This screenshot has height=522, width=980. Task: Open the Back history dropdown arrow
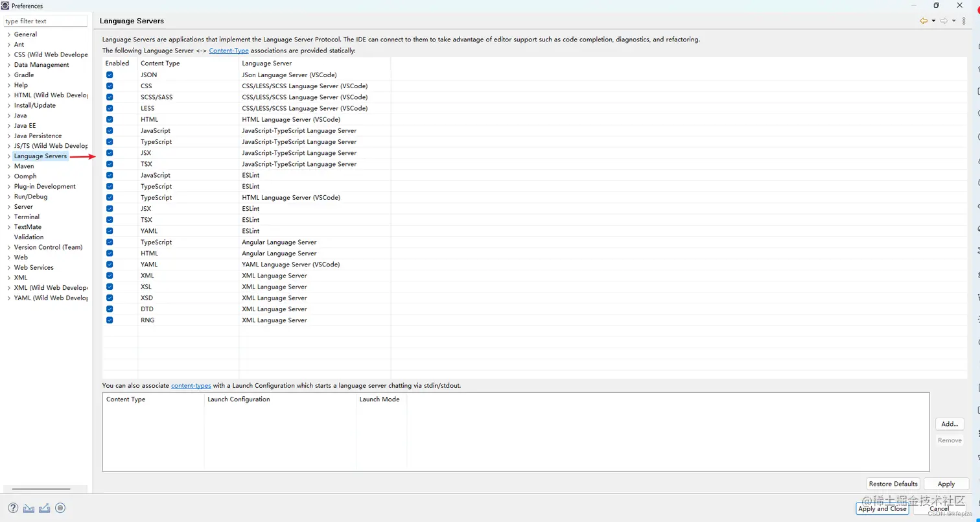933,21
